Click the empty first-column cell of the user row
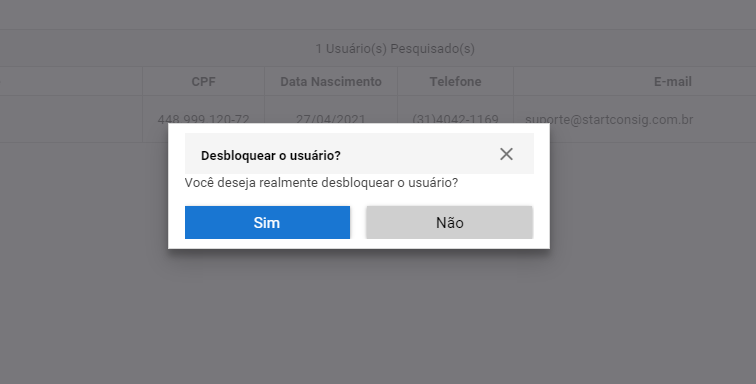The width and height of the screenshot is (756, 384). tap(71, 119)
